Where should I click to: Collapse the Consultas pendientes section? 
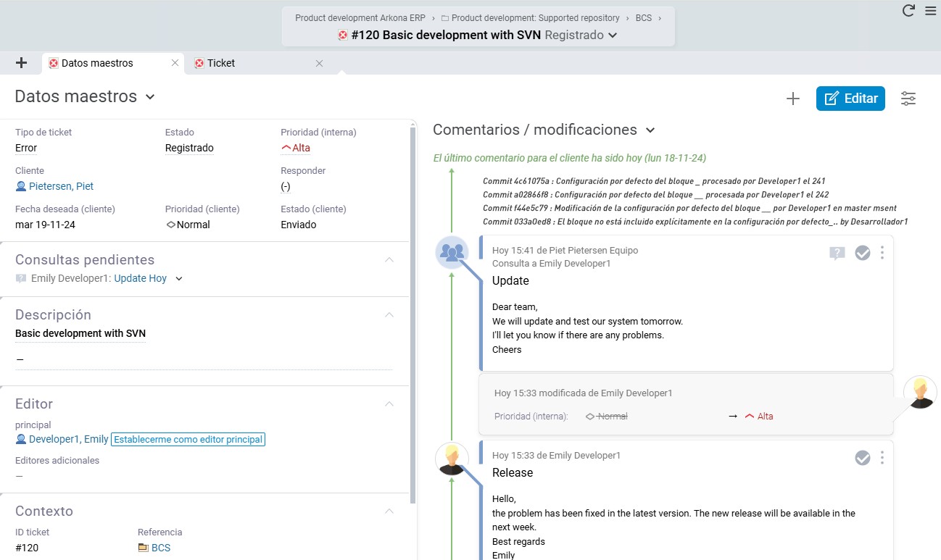[x=389, y=260]
